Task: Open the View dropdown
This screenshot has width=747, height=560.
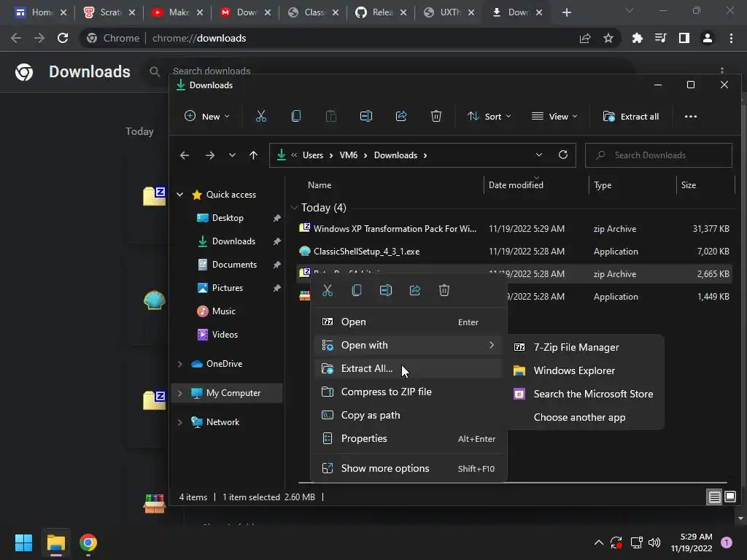Action: click(x=554, y=116)
